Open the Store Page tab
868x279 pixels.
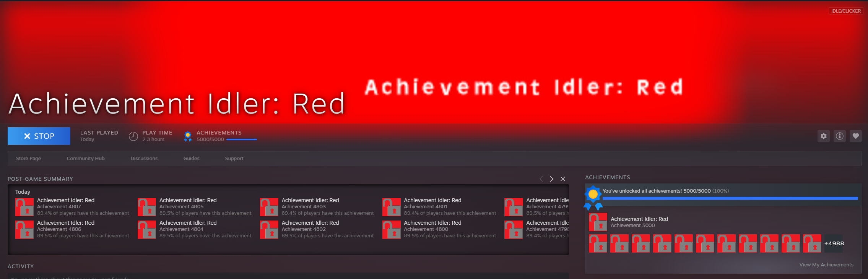pyautogui.click(x=28, y=159)
